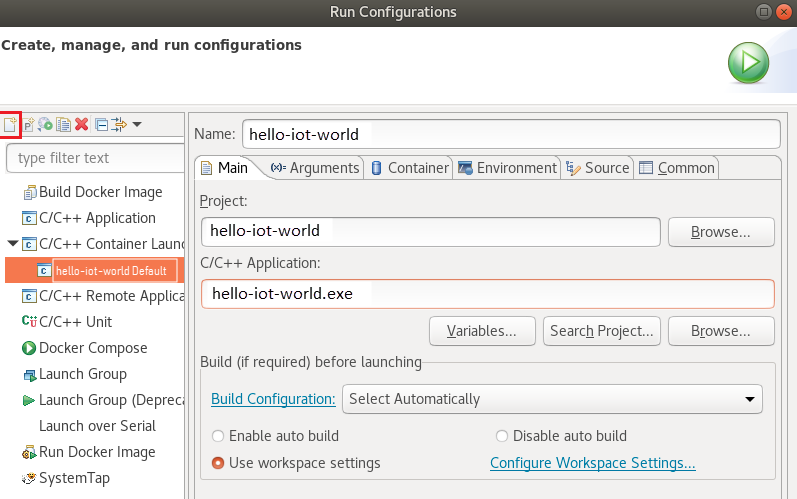Viewport: 797px width, 499px height.
Task: Select Enable auto build option
Action: (218, 436)
